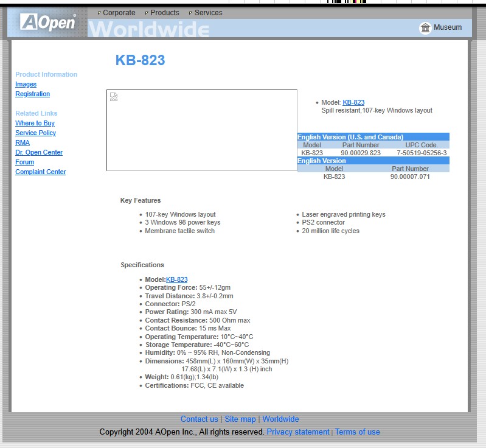Expand the Services menu
486x448 pixels.
click(208, 12)
